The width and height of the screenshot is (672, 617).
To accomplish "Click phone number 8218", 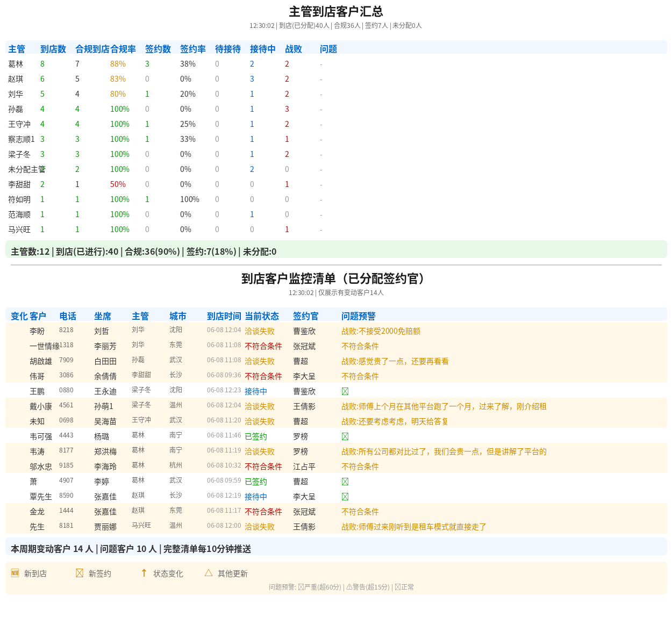I will tap(66, 330).
